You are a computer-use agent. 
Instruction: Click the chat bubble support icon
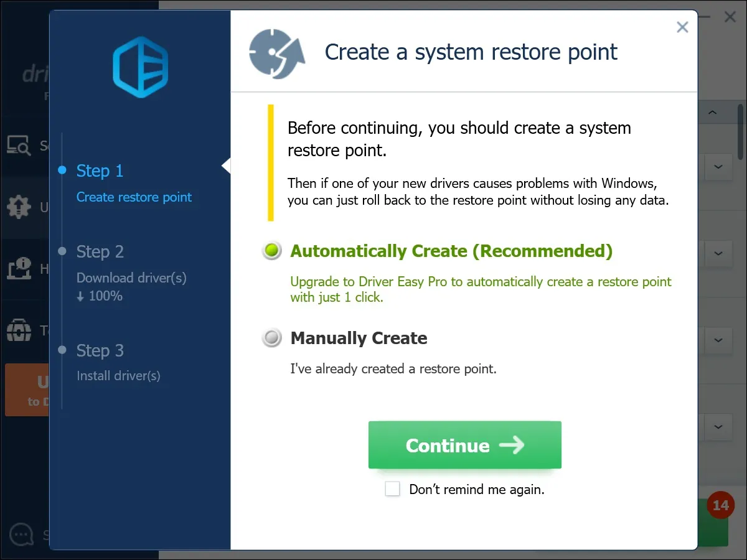22,534
